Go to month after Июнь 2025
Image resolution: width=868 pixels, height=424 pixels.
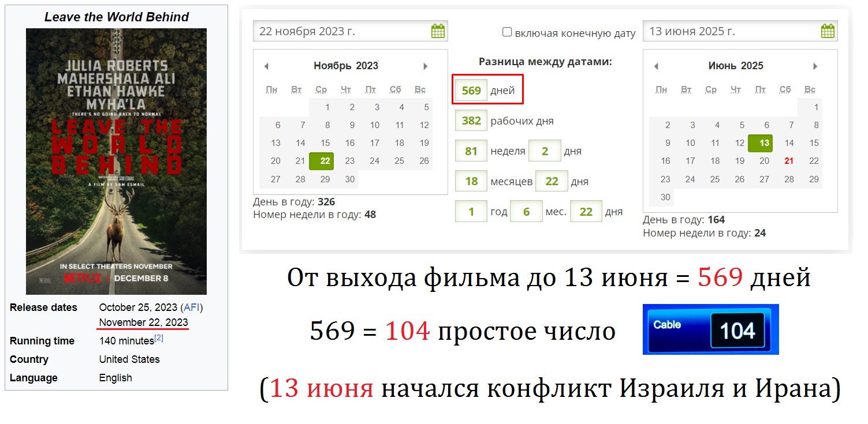(815, 66)
